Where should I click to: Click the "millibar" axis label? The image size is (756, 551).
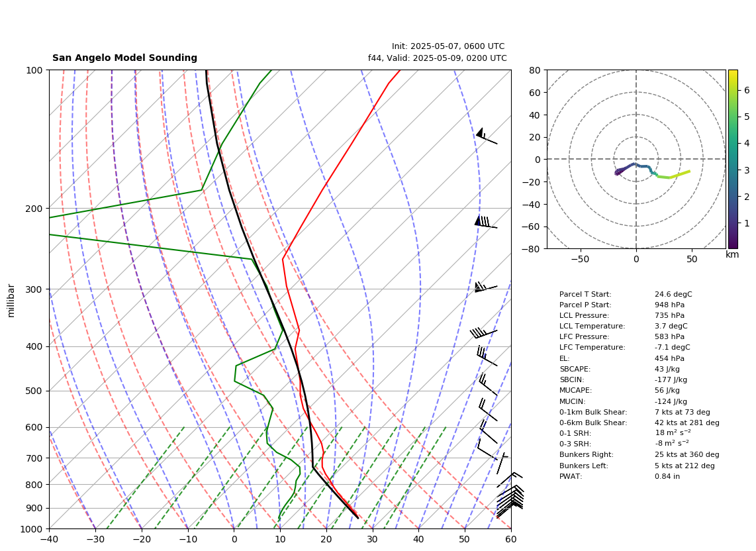click(11, 301)
